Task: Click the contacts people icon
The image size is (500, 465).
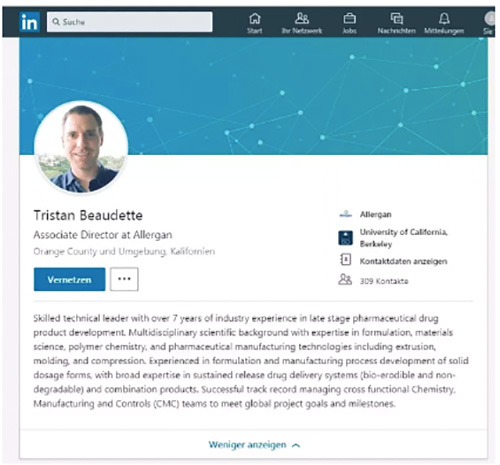Action: [345, 279]
